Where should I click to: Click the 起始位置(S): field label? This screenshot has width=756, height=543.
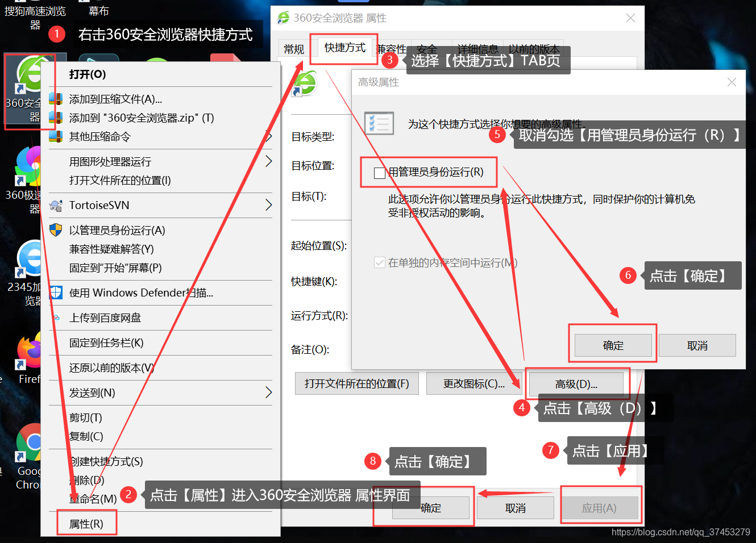(319, 246)
